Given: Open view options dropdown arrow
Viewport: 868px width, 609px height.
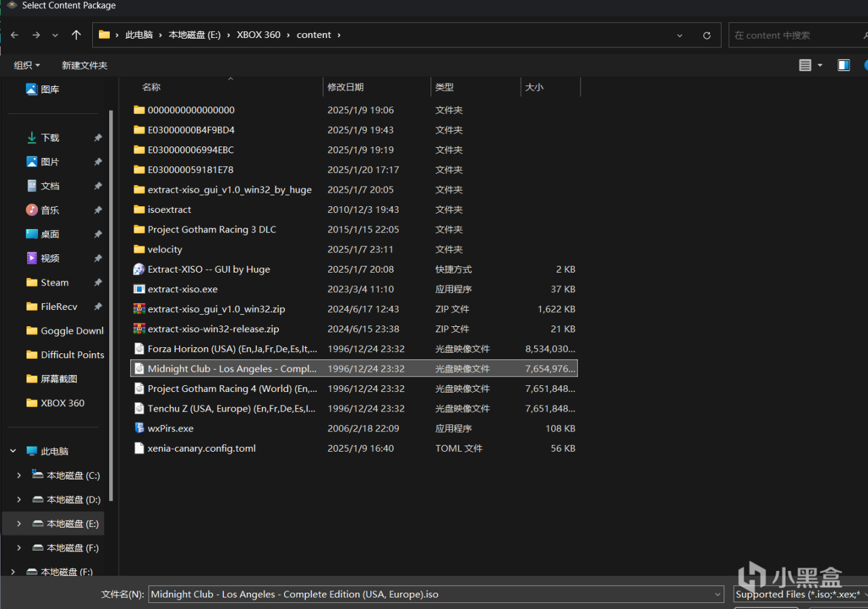Looking at the screenshot, I should tap(820, 65).
